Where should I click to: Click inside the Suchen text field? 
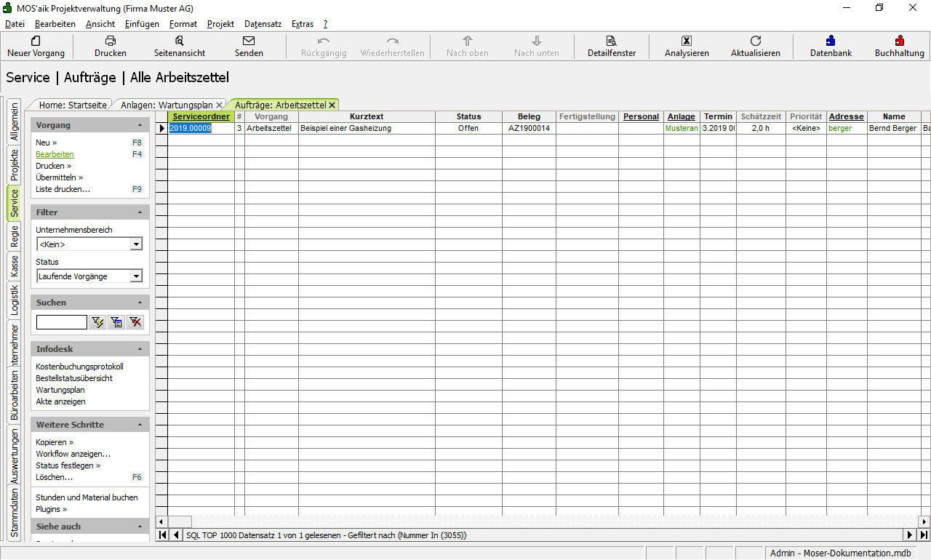pos(62,322)
